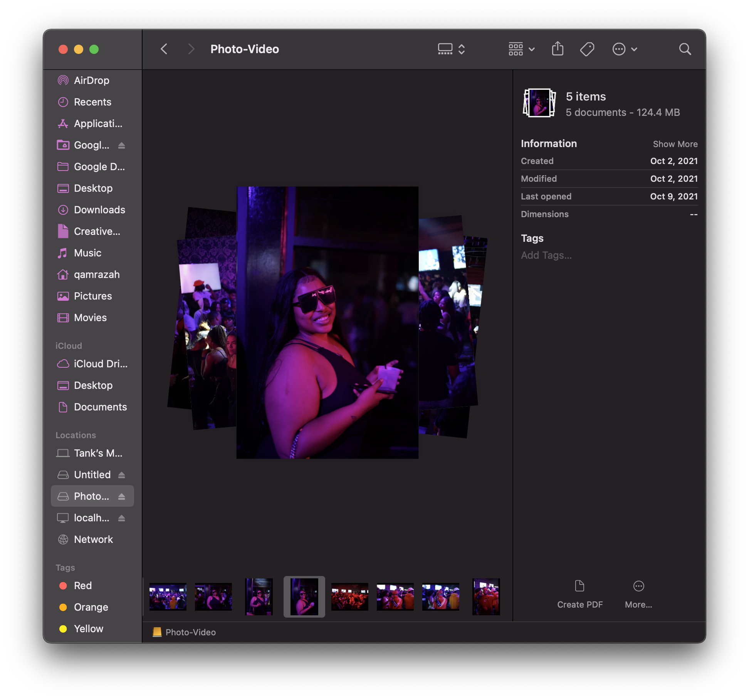The height and width of the screenshot is (700, 749).
Task: Open the view mode switcher
Action: click(x=452, y=49)
